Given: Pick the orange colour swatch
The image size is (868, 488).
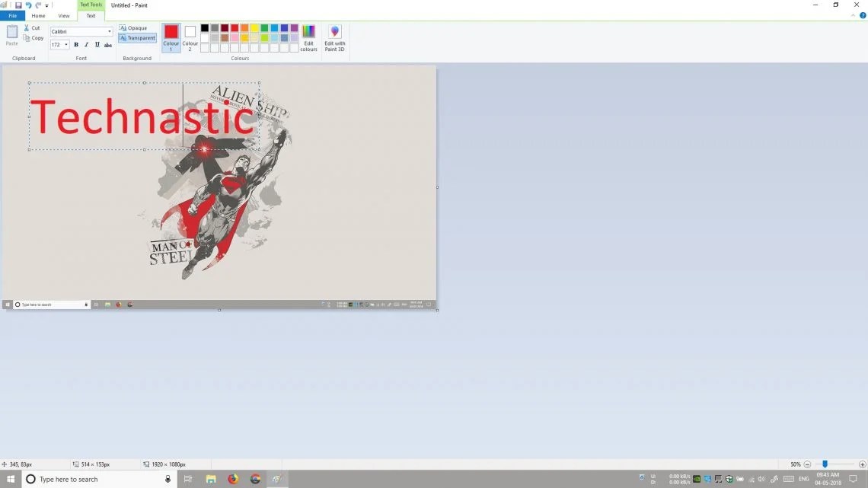Looking at the screenshot, I should click(244, 28).
